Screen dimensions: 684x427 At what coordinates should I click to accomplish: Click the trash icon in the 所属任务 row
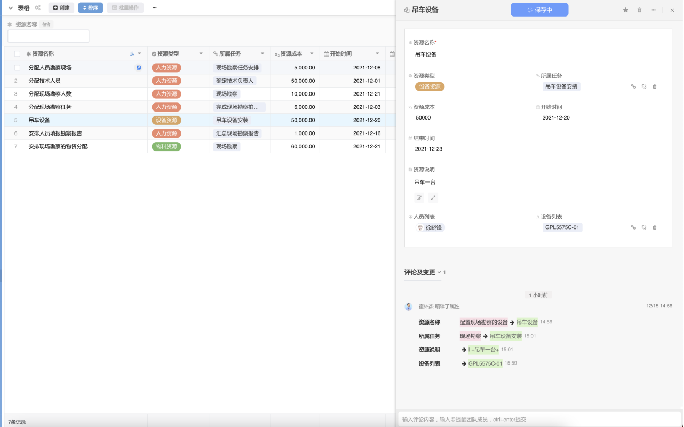pyautogui.click(x=654, y=86)
